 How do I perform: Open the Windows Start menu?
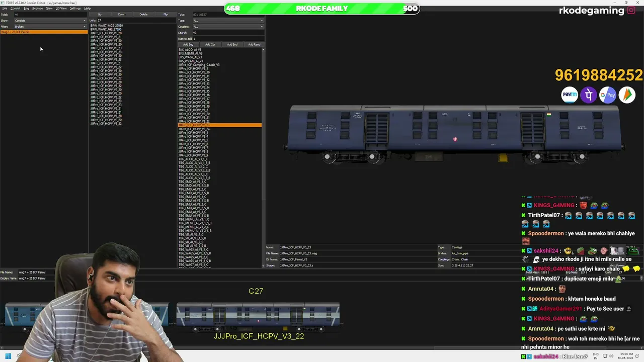[x=8, y=356]
